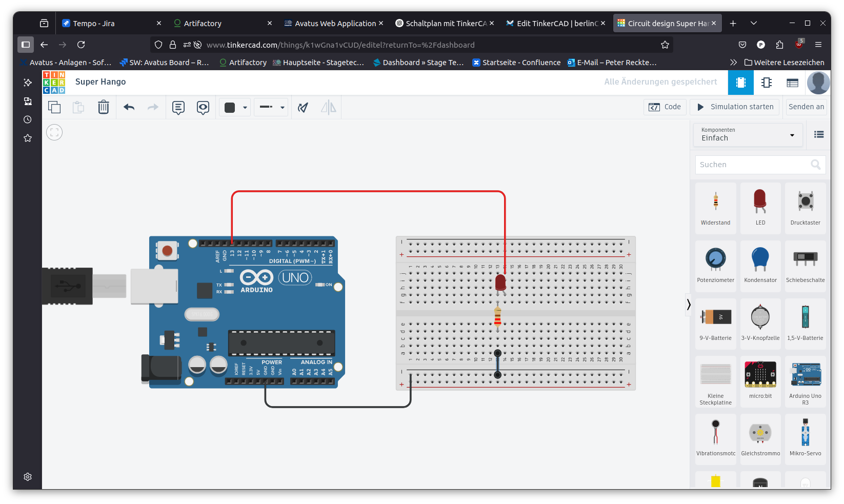This screenshot has height=504, width=844.
Task: Select the Schiebeschalter component
Action: pyautogui.click(x=806, y=266)
